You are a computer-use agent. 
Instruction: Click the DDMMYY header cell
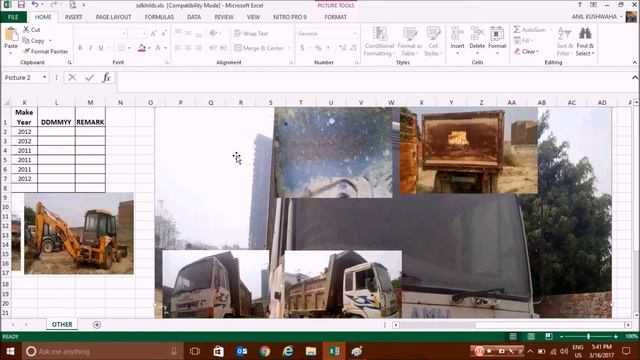point(56,117)
